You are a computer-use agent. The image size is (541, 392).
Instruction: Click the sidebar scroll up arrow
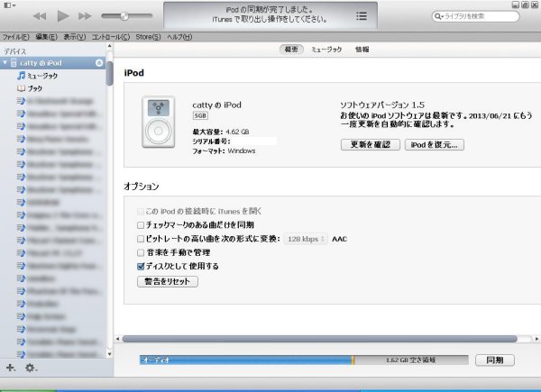pos(109,46)
